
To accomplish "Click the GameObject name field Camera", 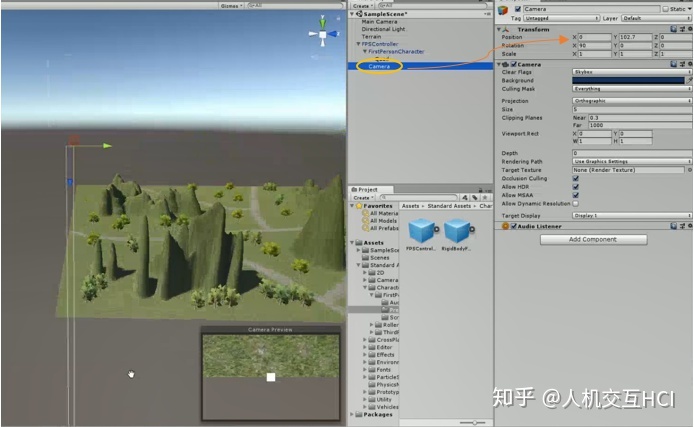I will (x=591, y=9).
